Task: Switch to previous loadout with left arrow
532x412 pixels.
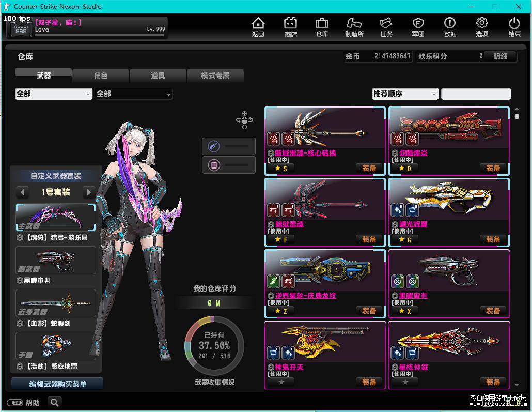Action: (22, 192)
